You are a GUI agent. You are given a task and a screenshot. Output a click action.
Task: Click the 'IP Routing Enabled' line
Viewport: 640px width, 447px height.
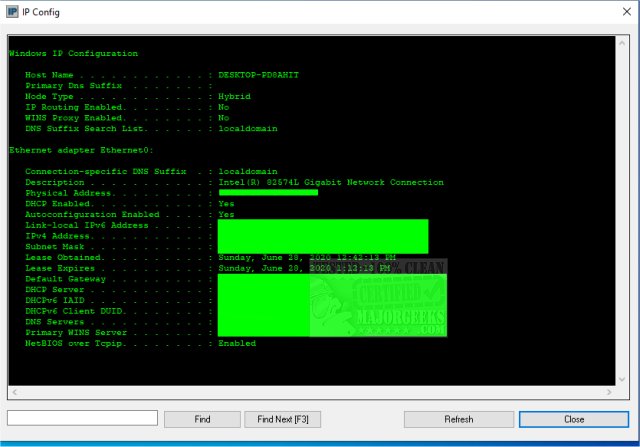[127, 107]
